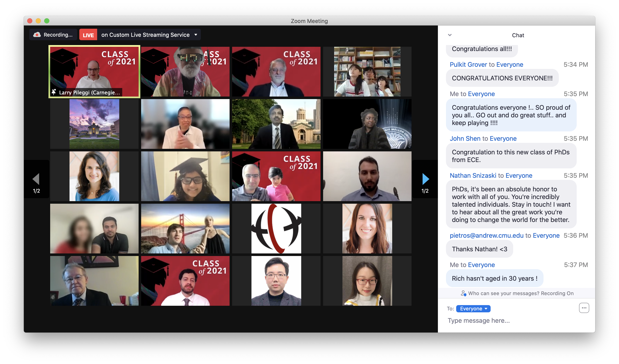Click the red LIVE indicator badge
Image resolution: width=619 pixels, height=364 pixels.
click(x=88, y=35)
